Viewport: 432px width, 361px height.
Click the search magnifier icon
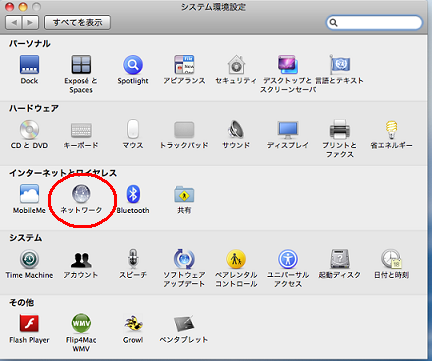333,23
